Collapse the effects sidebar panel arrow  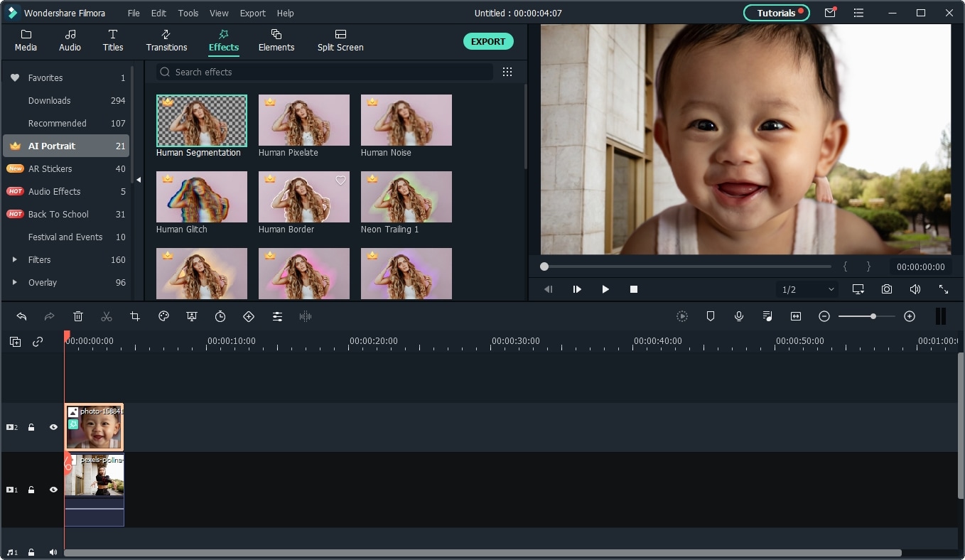pos(139,180)
